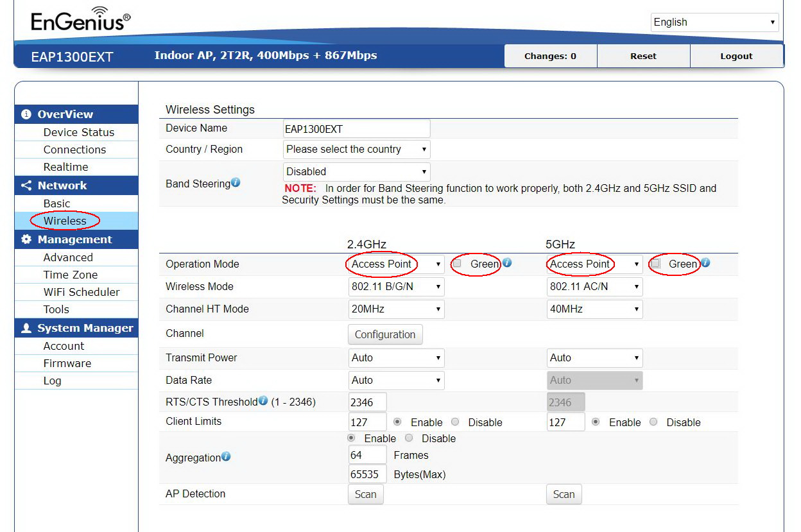This screenshot has width=801, height=532.
Task: Open the Log page
Action: tap(52, 381)
